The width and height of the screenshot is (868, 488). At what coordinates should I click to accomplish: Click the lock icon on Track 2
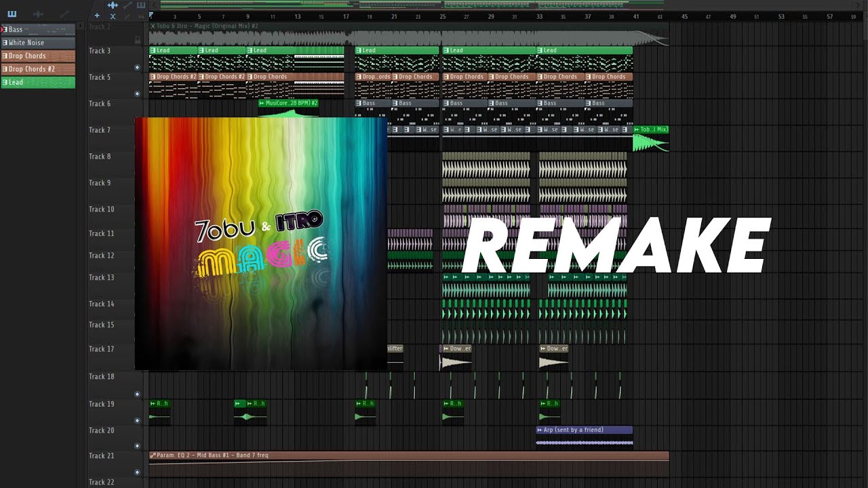pyautogui.click(x=138, y=40)
